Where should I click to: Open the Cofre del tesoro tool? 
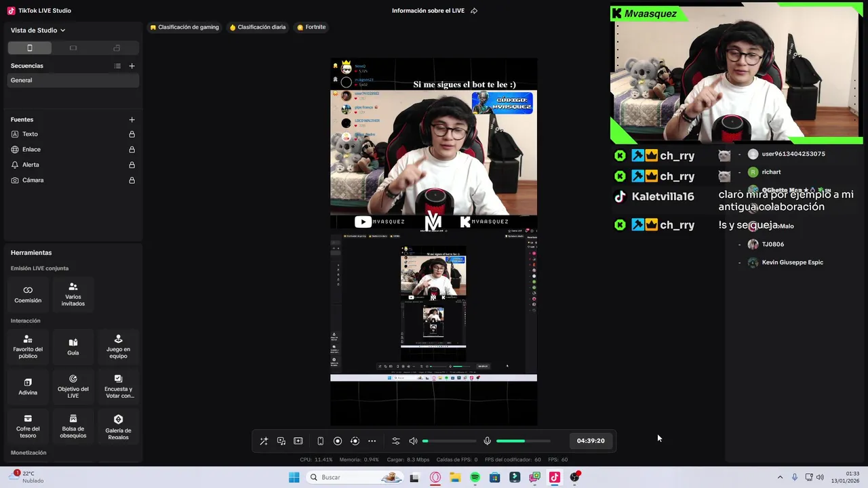28,426
